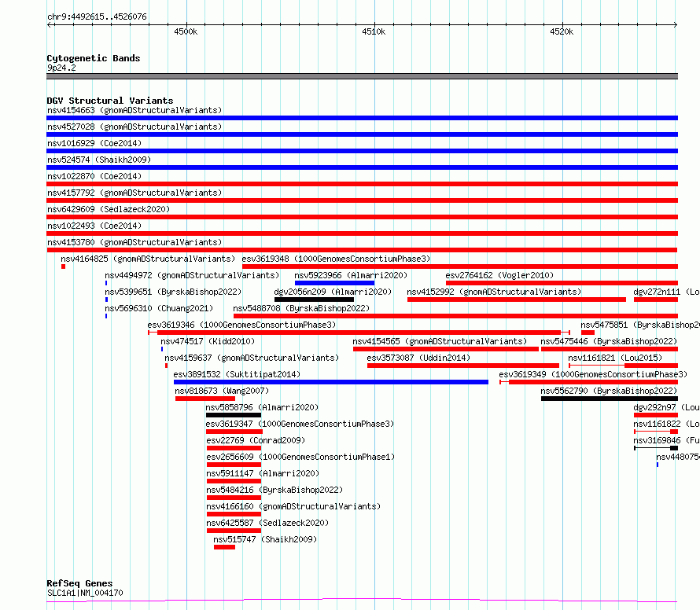
Task: Click the 4500k ruler tick label
Action: coord(186,31)
